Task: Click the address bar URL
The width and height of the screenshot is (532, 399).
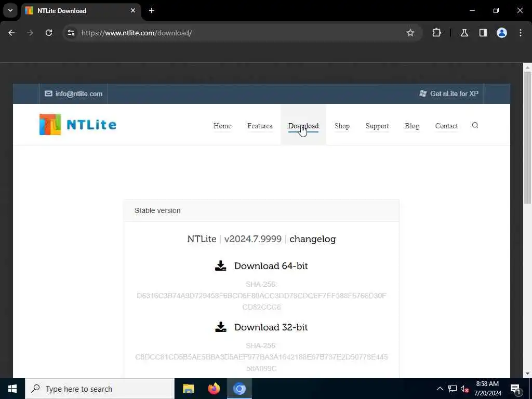Action: [x=137, y=33]
